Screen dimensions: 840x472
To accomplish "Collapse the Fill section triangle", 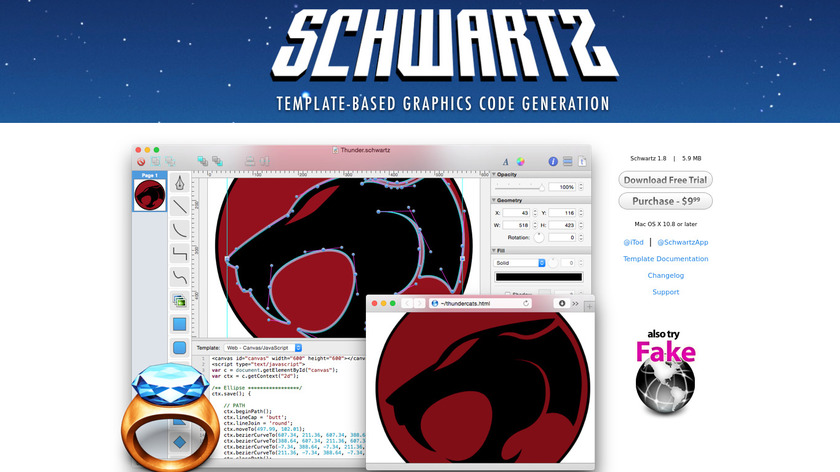I will (494, 251).
